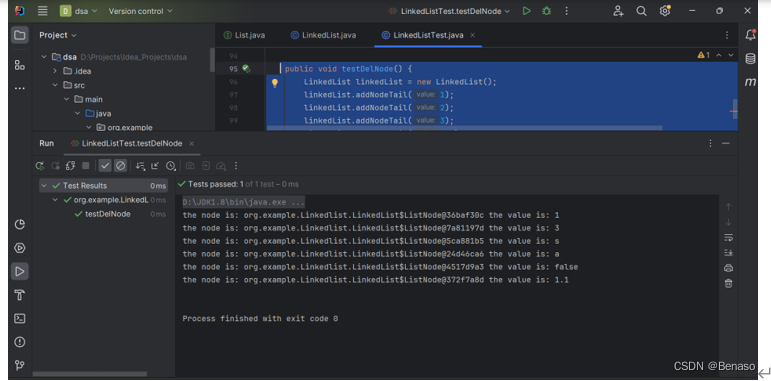Click the lightbulb quick-fix icon
771x381 pixels.
click(275, 83)
